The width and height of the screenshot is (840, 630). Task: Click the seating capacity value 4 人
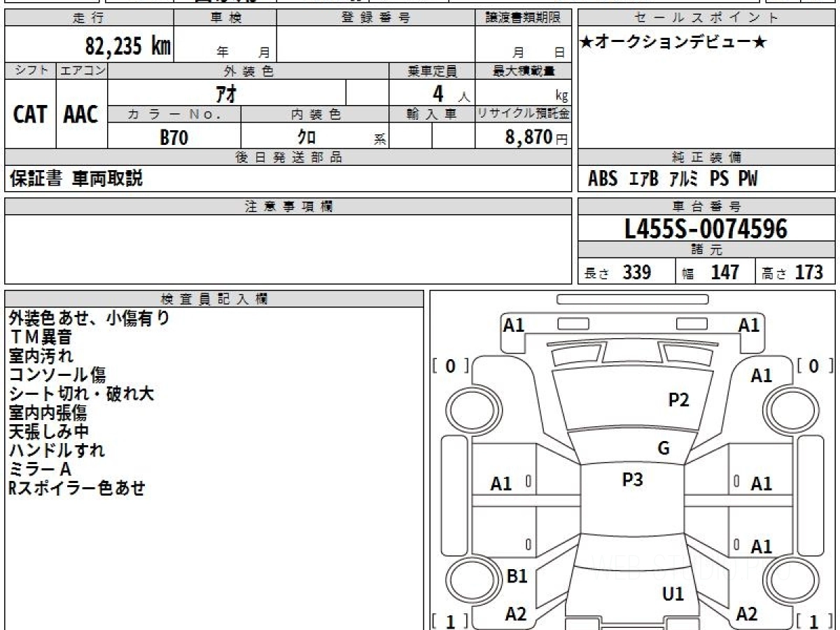click(x=451, y=94)
